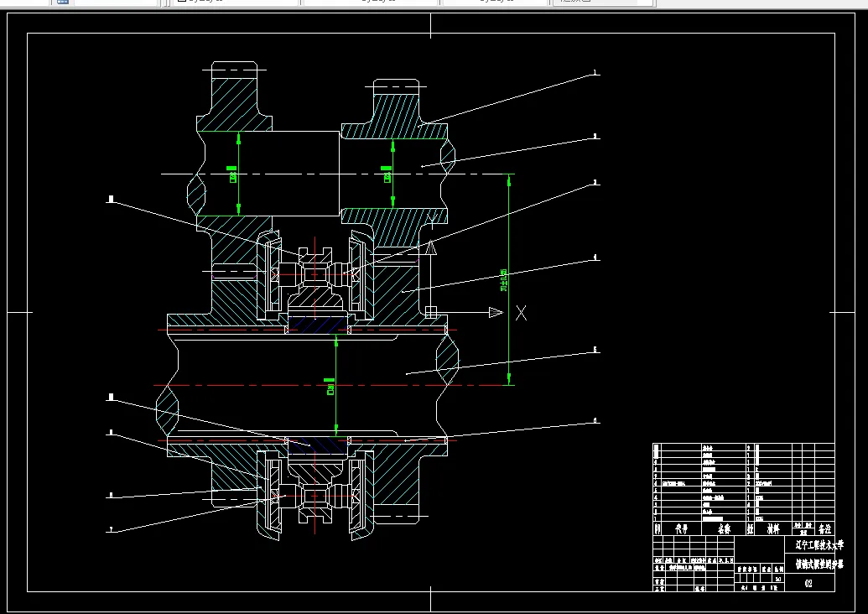Select the drawing name text below the university name
The image size is (868, 614).
point(820,565)
